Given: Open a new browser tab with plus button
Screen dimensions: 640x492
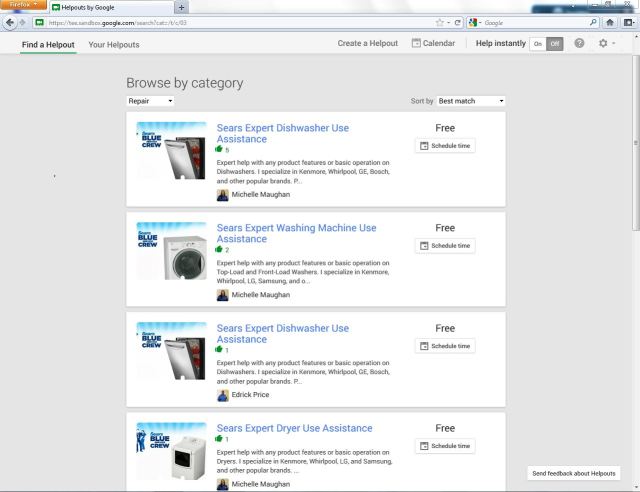Looking at the screenshot, I should point(181,7).
